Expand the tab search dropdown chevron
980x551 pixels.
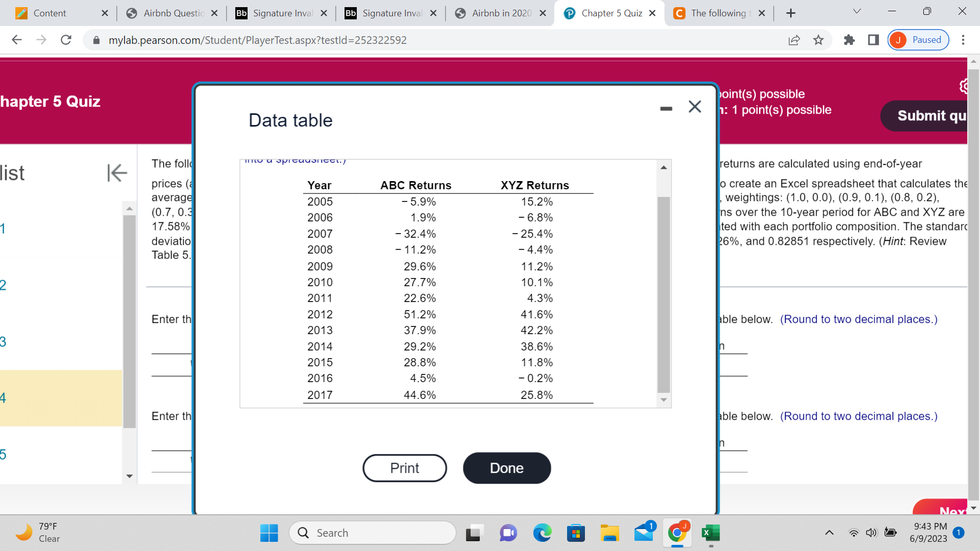pyautogui.click(x=857, y=11)
